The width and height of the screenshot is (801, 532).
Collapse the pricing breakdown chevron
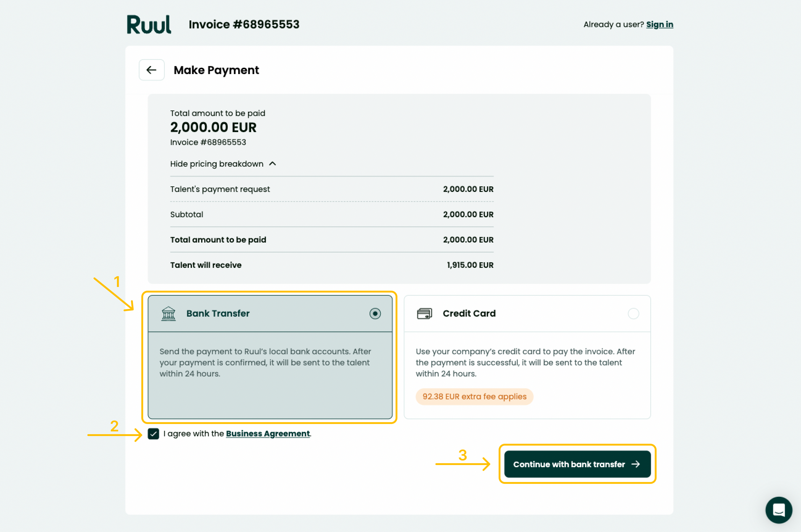(272, 164)
